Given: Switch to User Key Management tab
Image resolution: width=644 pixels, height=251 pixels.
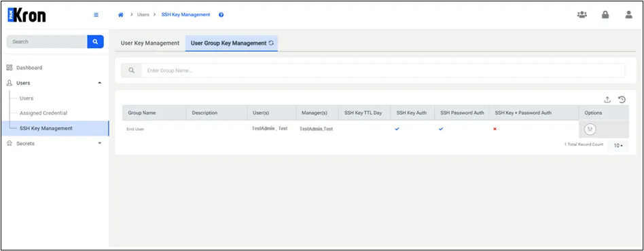Looking at the screenshot, I should coord(150,43).
